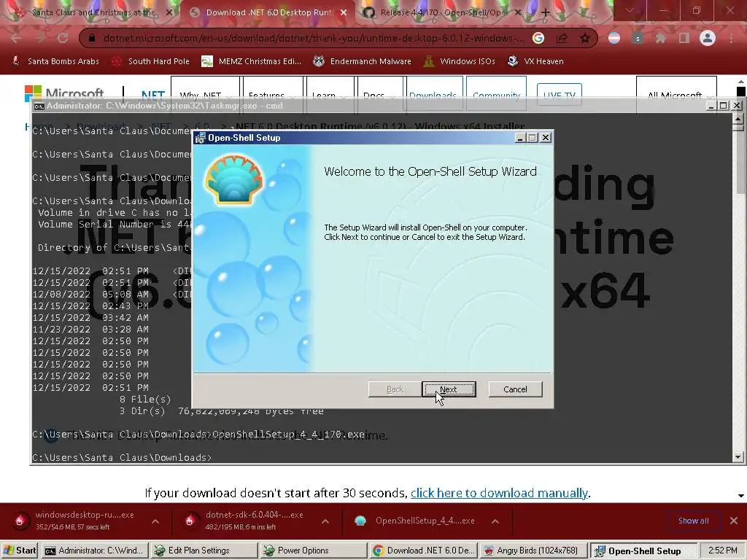Click the Chrome tab search dropdown arrow
This screenshot has width=747, height=560.
pyautogui.click(x=630, y=10)
